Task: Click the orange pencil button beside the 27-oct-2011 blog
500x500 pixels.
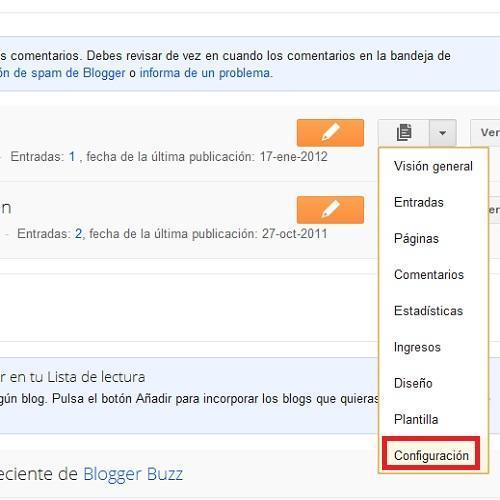Action: 330,210
